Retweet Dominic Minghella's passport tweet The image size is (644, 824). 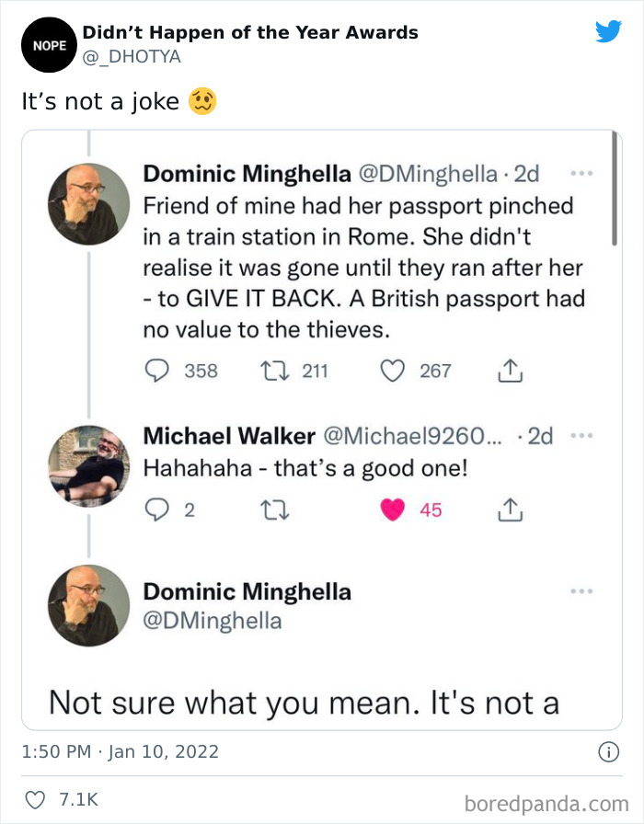point(275,371)
